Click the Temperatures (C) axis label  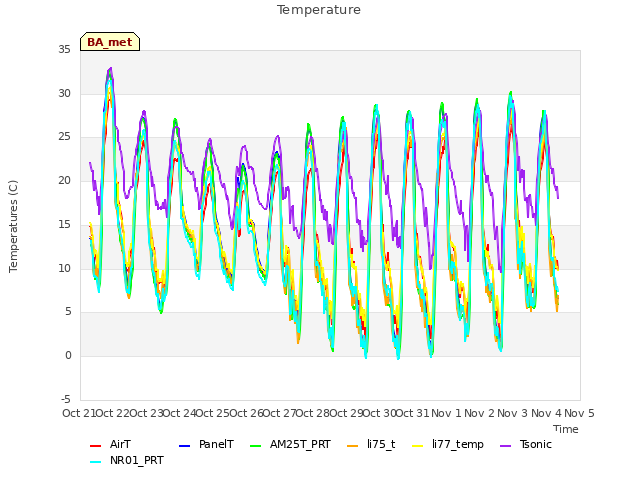click(x=13, y=227)
